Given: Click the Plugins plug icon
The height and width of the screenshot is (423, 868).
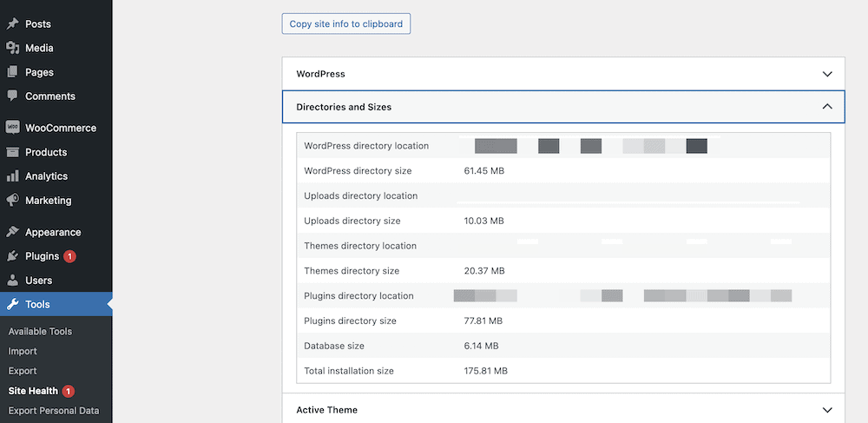Looking at the screenshot, I should [12, 256].
